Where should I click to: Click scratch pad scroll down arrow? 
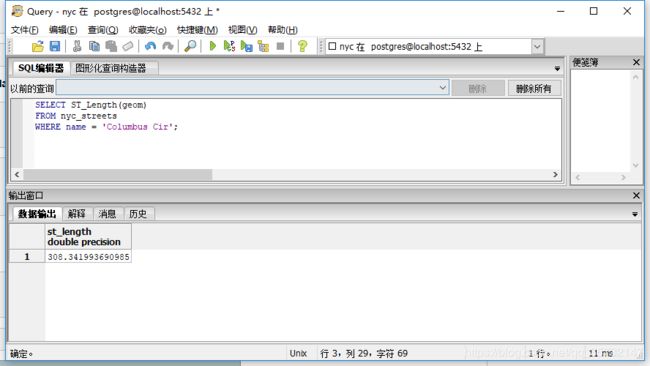[635, 166]
